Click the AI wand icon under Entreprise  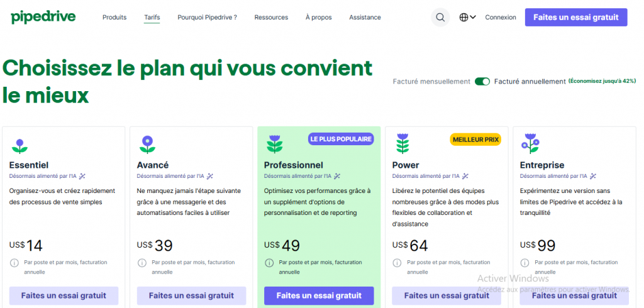592,176
